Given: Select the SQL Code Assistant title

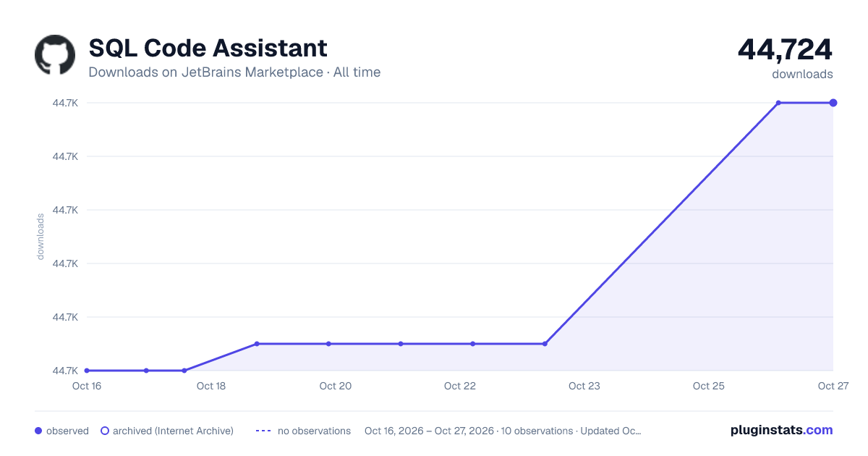Looking at the screenshot, I should [208, 48].
